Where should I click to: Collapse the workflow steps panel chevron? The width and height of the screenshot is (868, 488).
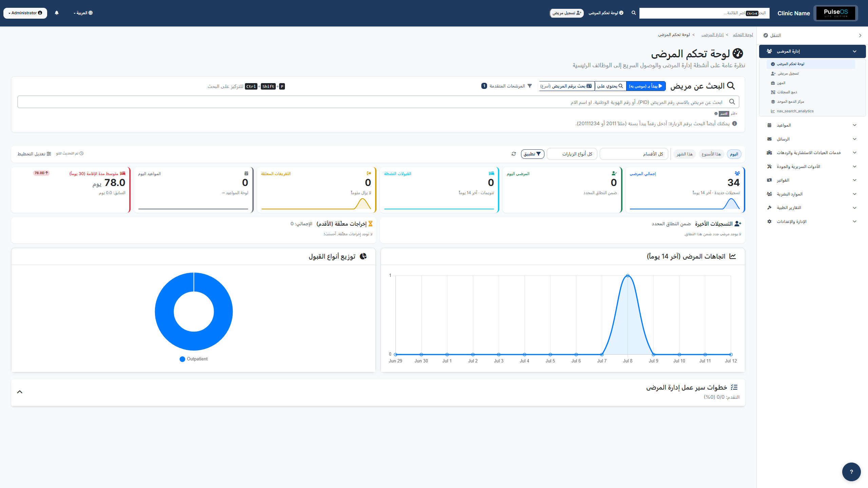(20, 392)
